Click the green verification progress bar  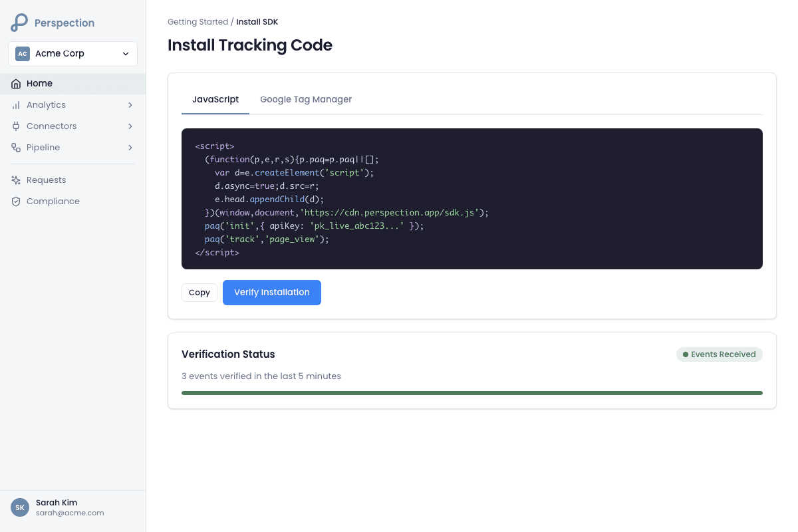[x=472, y=393]
